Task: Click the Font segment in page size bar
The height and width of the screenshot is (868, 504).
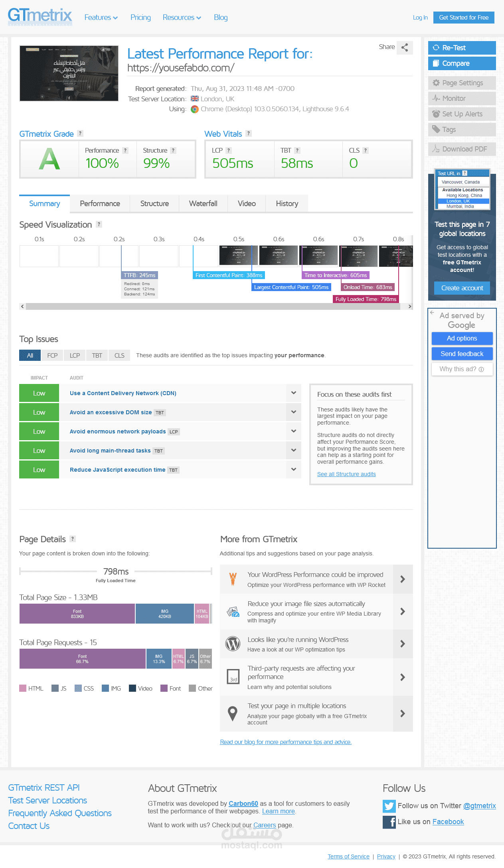Action: (77, 614)
